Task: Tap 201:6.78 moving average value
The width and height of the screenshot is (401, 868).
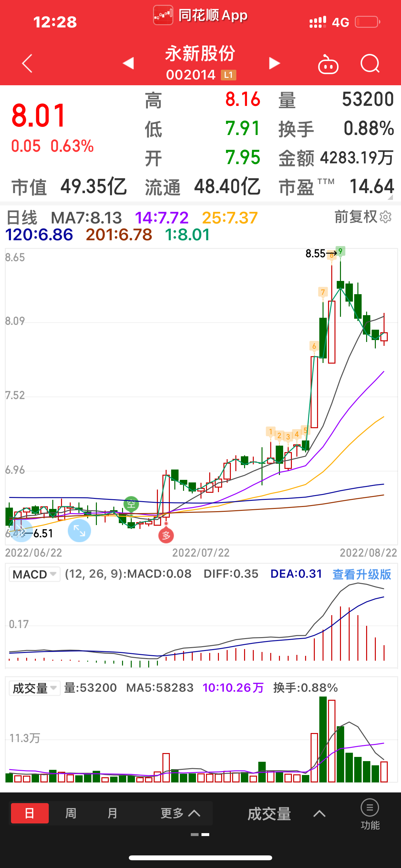Action: 119,235
